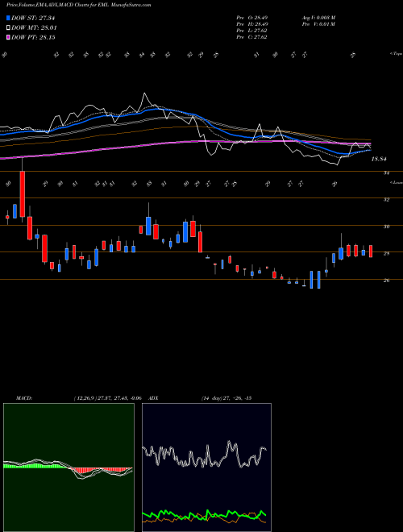Viewport: 403px width, 532px height.
Task: Click the 26 price axis label
Action: pyautogui.click(x=386, y=281)
